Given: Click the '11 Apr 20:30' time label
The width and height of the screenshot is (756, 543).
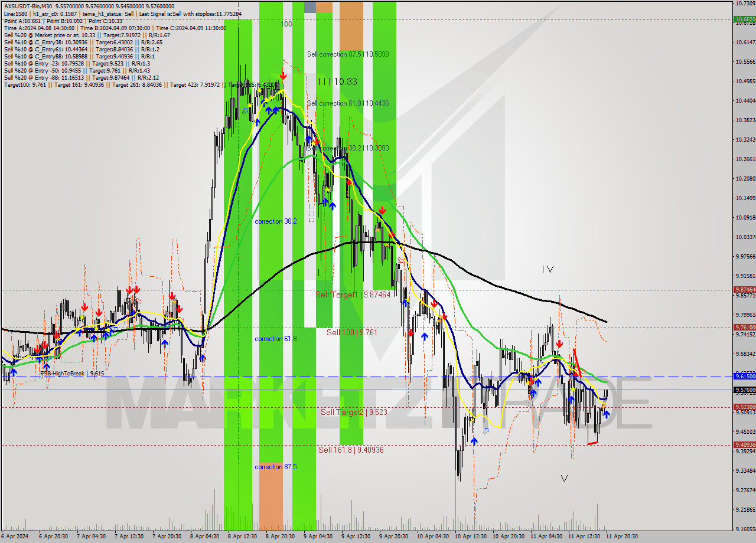Looking at the screenshot, I should 622,537.
